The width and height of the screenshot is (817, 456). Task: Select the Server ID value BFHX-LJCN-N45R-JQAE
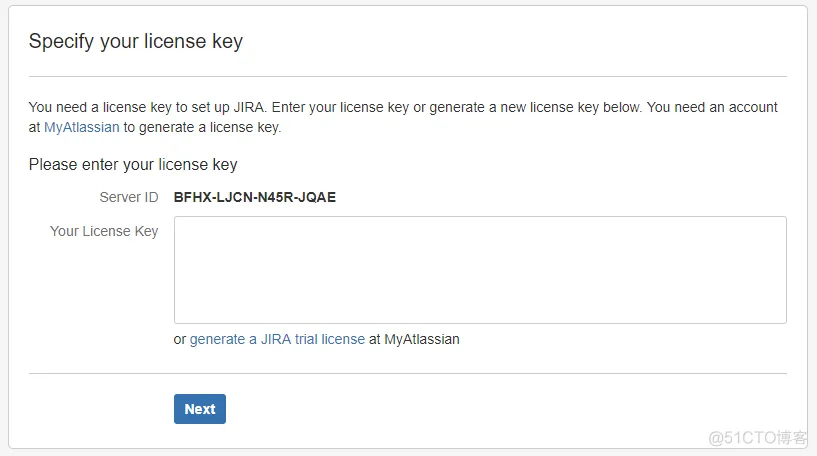(255, 198)
